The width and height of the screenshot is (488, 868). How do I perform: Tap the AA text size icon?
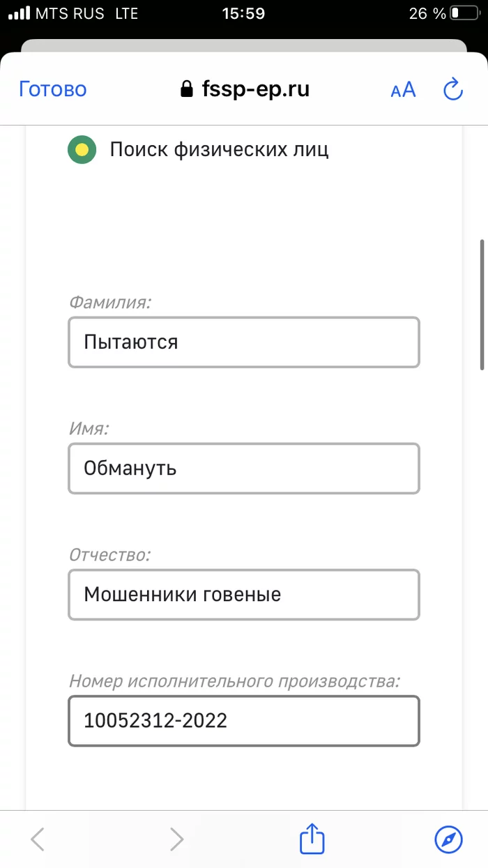coord(403,89)
